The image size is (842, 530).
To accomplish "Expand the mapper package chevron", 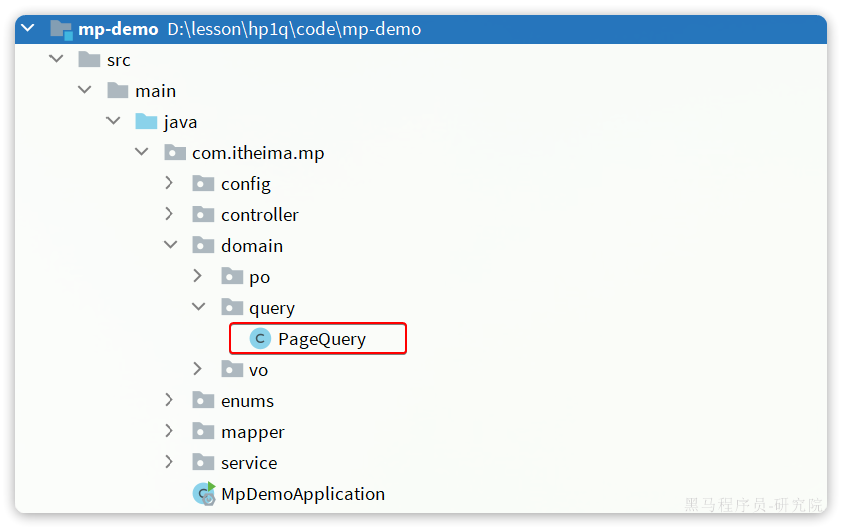I will point(169,431).
